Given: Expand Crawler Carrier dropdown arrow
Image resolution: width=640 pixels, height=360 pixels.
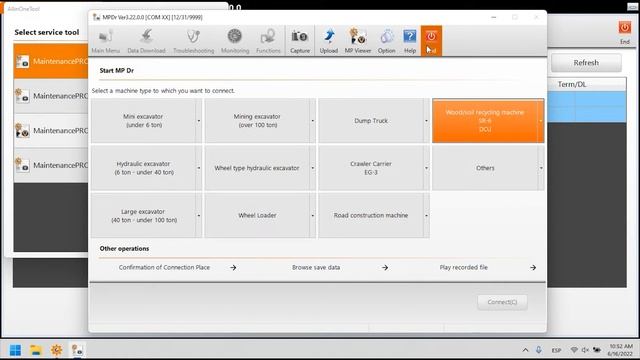Looking at the screenshot, I should pyautogui.click(x=427, y=168).
